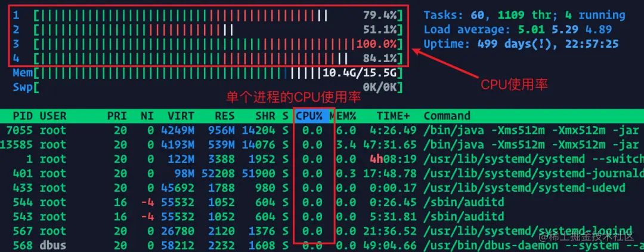Image resolution: width=644 pixels, height=252 pixels.
Task: Click the VIRT value 45692
Action: (x=178, y=188)
